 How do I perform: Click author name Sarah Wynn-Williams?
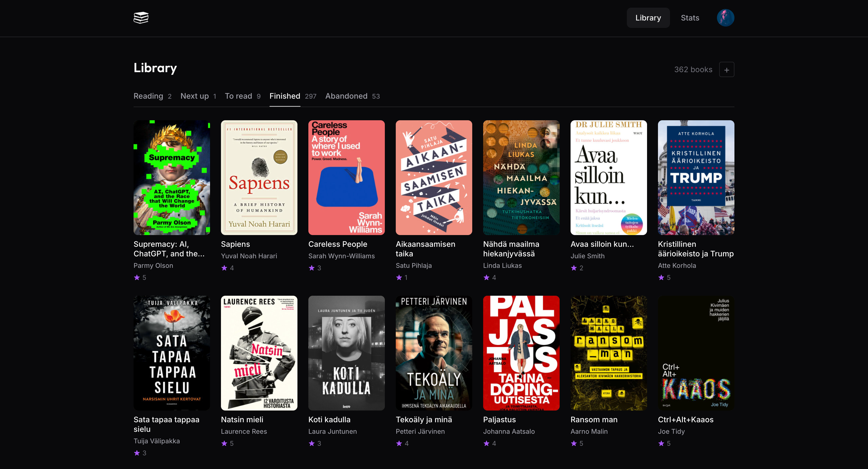(x=341, y=256)
